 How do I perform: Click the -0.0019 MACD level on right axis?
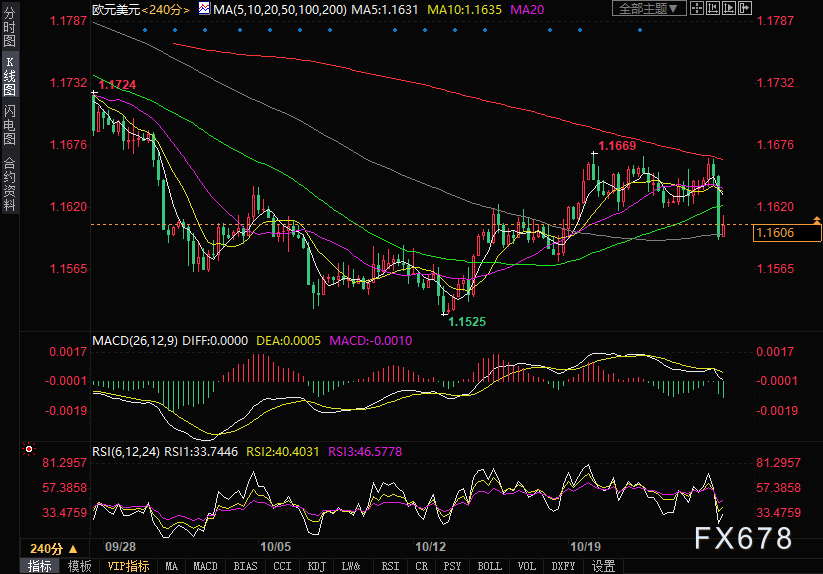[777, 410]
